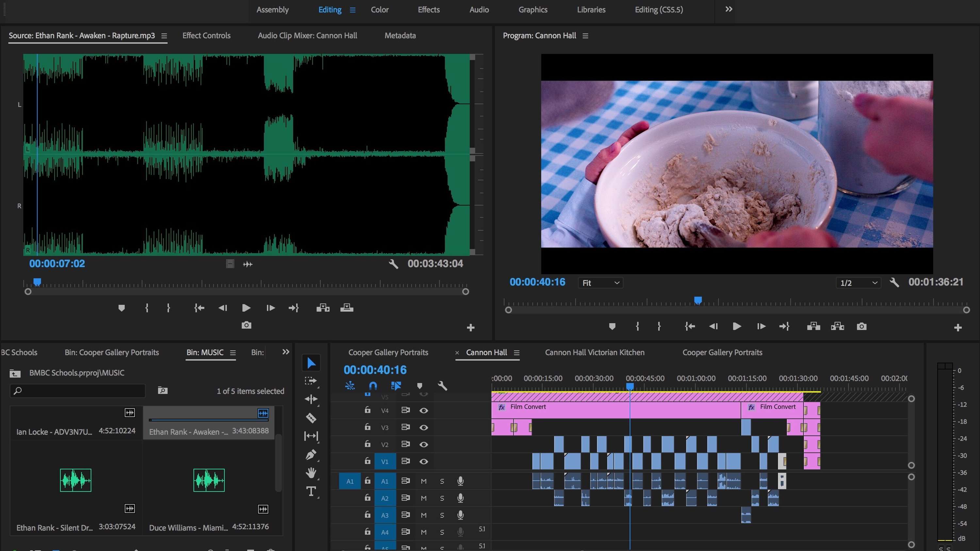Open Program monitor wrench settings
The height and width of the screenshot is (551, 980).
[x=894, y=283]
